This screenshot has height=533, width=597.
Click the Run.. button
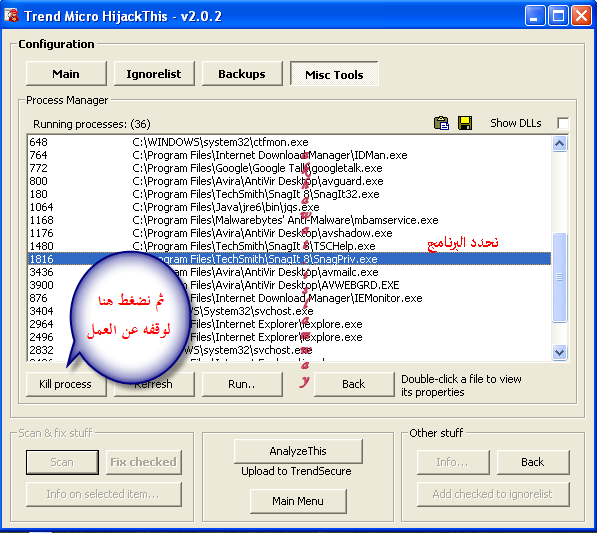(242, 384)
